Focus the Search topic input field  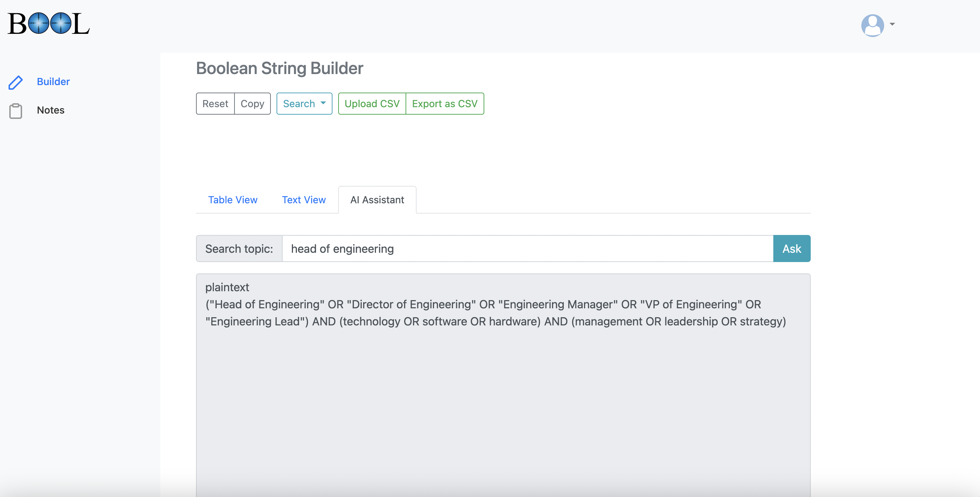[x=528, y=248]
